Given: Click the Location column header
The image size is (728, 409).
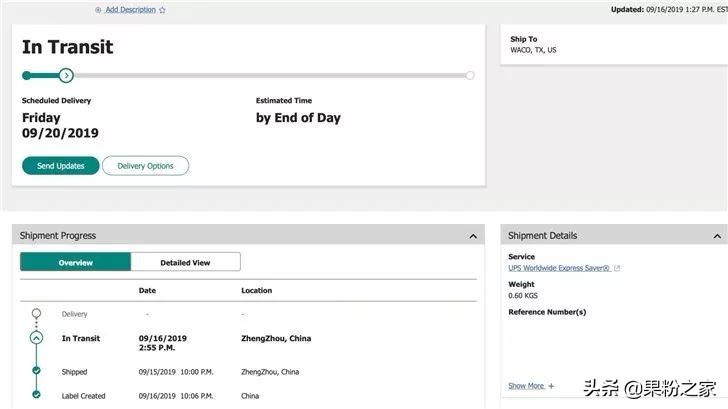Looking at the screenshot, I should tap(257, 290).
